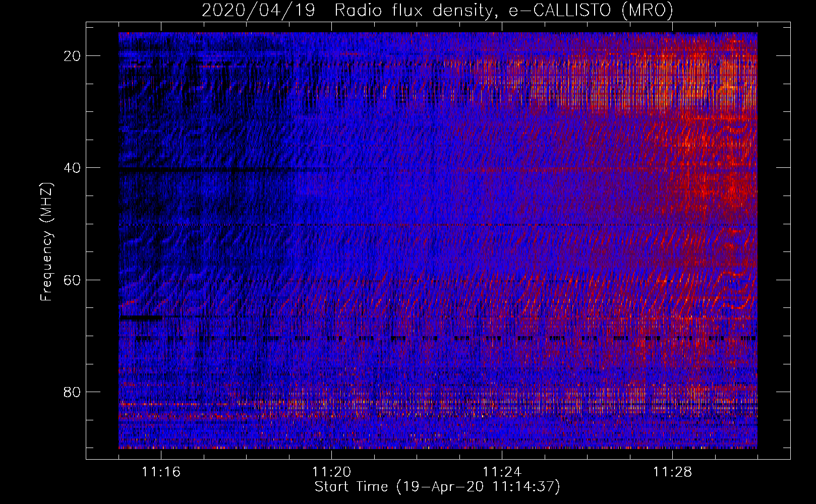Click the 11:24 time tick label
The height and width of the screenshot is (504, 816).
coord(502,472)
